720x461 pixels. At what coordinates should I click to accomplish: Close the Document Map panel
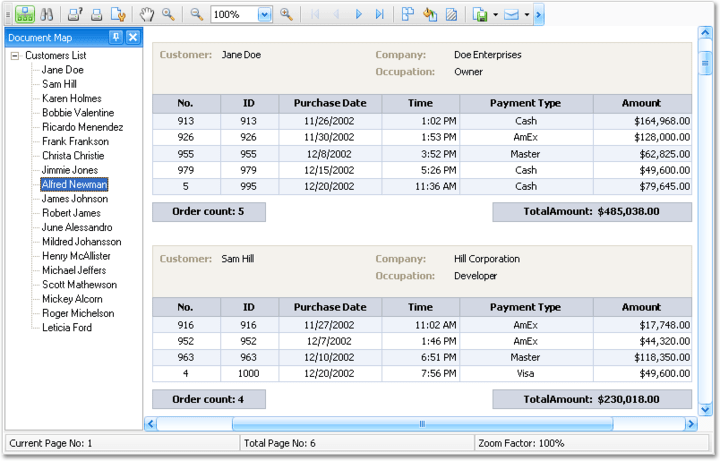(133, 37)
